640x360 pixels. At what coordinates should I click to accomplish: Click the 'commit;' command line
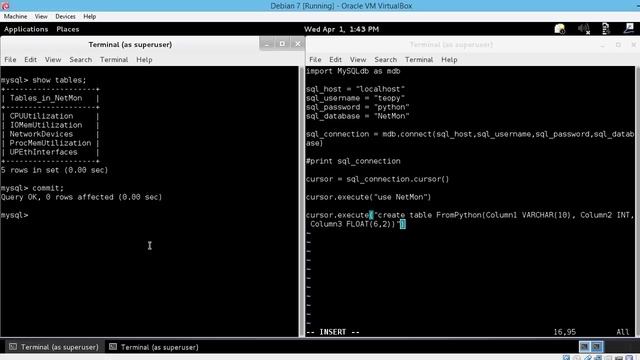click(x=32, y=188)
